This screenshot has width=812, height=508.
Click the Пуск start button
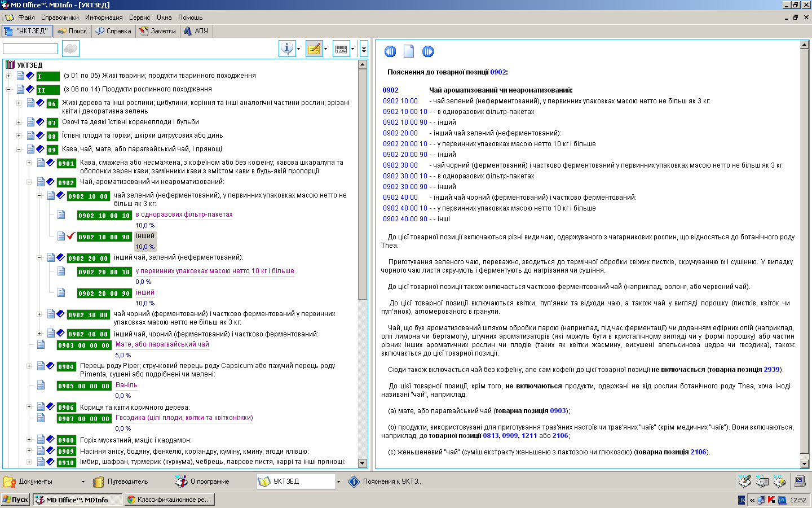(x=15, y=500)
